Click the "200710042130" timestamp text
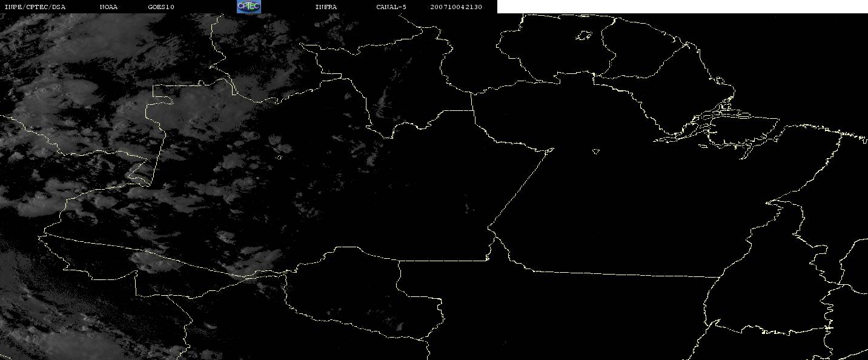Screen dimensions: 868x360 tap(456, 7)
